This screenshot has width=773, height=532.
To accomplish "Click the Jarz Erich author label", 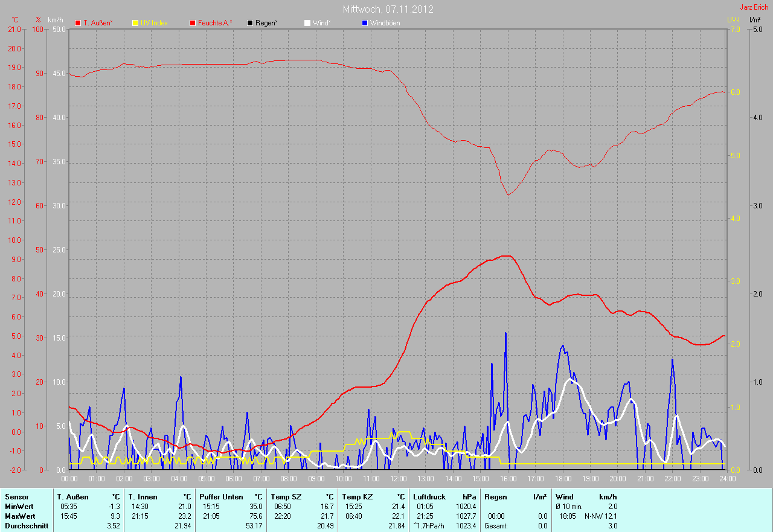I will click(x=754, y=7).
